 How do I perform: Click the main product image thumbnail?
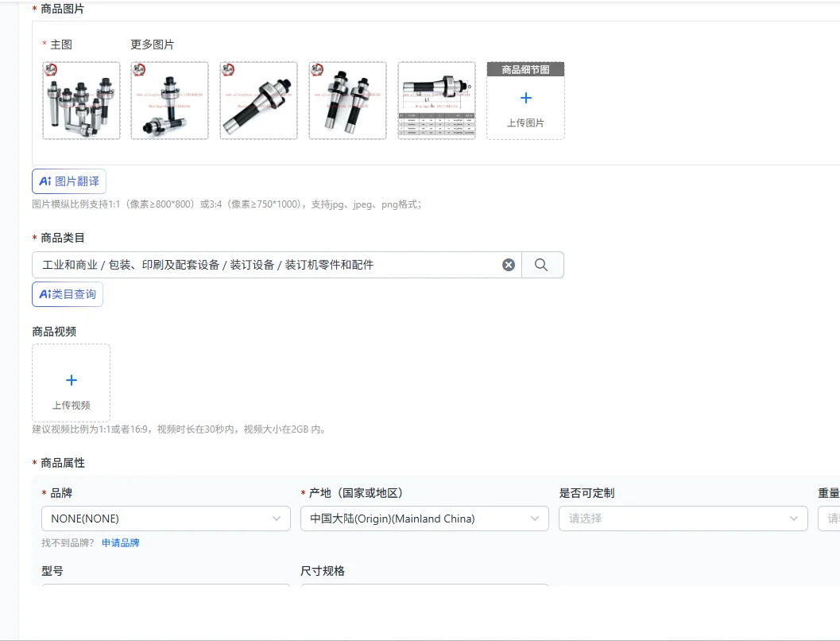pos(81,100)
